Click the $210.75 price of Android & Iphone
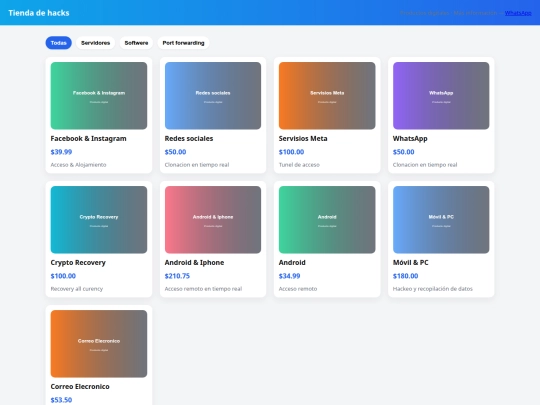Screen dimensions: 540x405 click(x=177, y=276)
